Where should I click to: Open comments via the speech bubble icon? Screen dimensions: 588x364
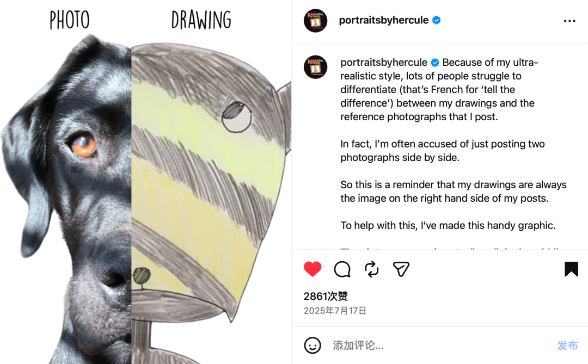click(342, 269)
